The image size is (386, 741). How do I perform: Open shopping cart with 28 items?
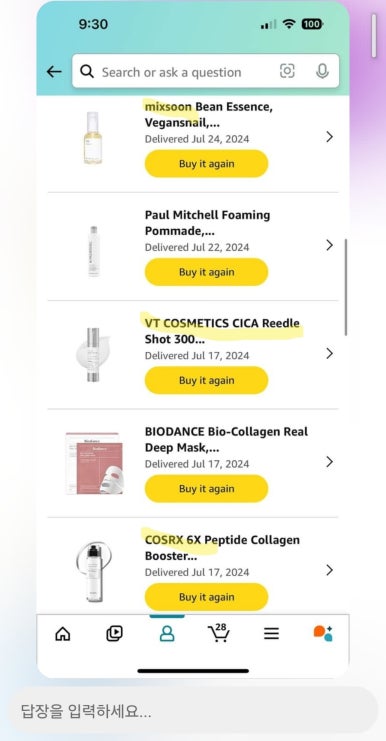point(219,633)
